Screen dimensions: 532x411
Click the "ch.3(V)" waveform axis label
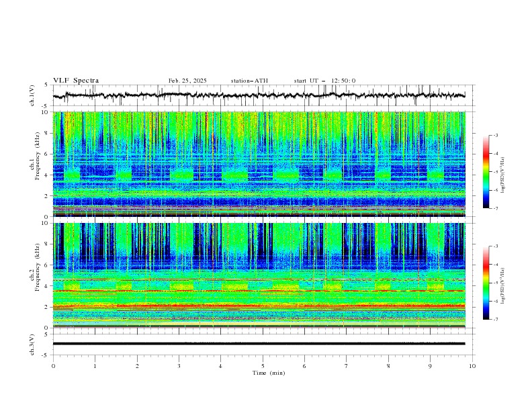[32, 345]
